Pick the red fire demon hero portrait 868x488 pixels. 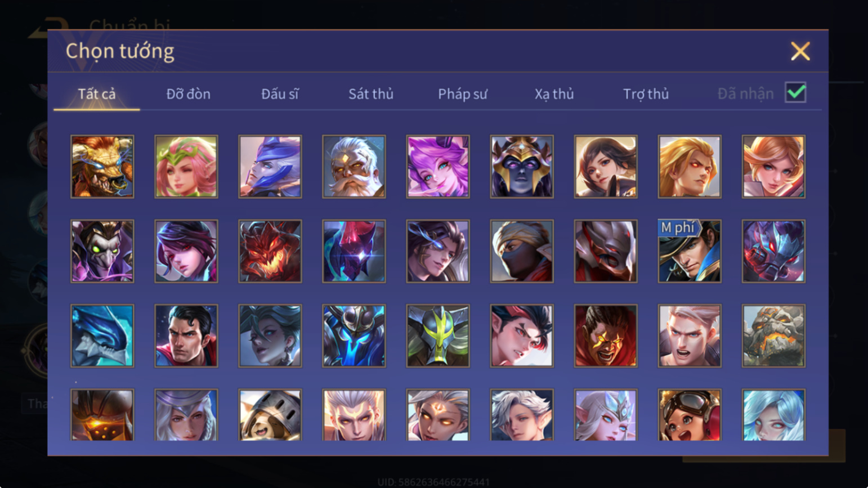coord(270,251)
